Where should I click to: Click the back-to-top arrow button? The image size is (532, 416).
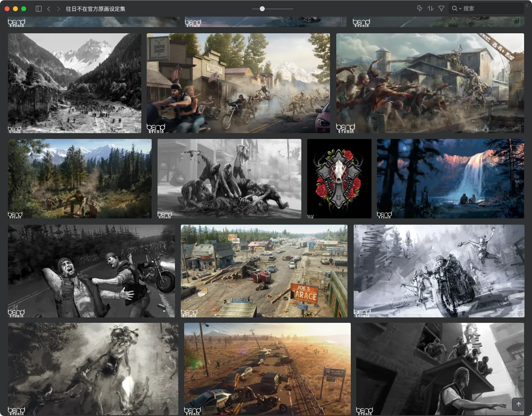519,404
